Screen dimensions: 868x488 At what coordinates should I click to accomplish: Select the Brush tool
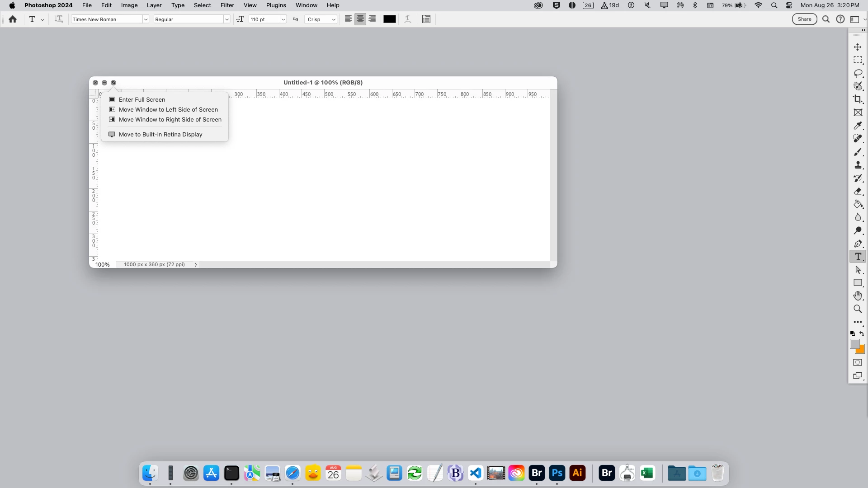[x=858, y=152]
